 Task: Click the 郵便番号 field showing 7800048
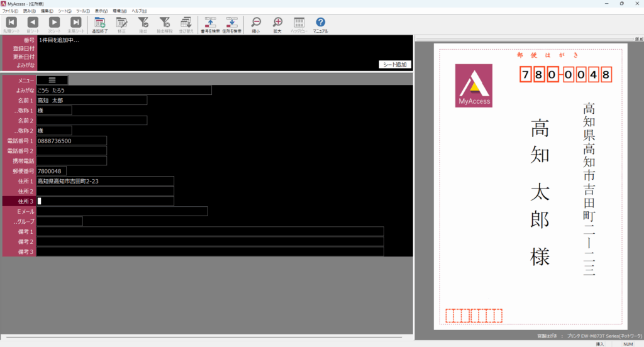[51, 171]
